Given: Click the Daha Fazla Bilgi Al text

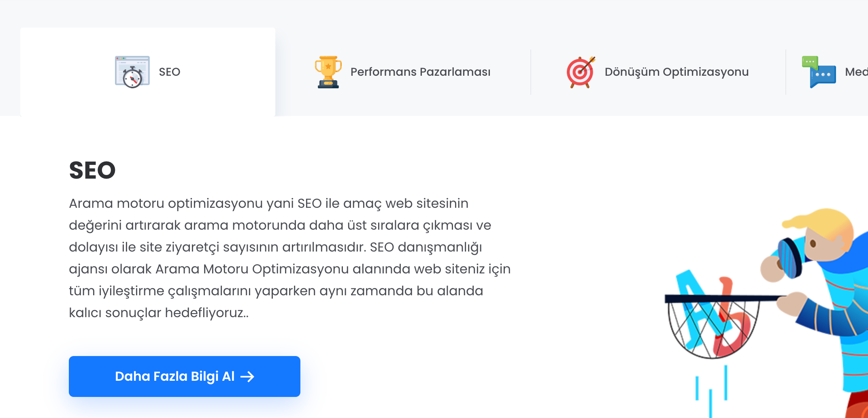Looking at the screenshot, I should click(x=175, y=377).
